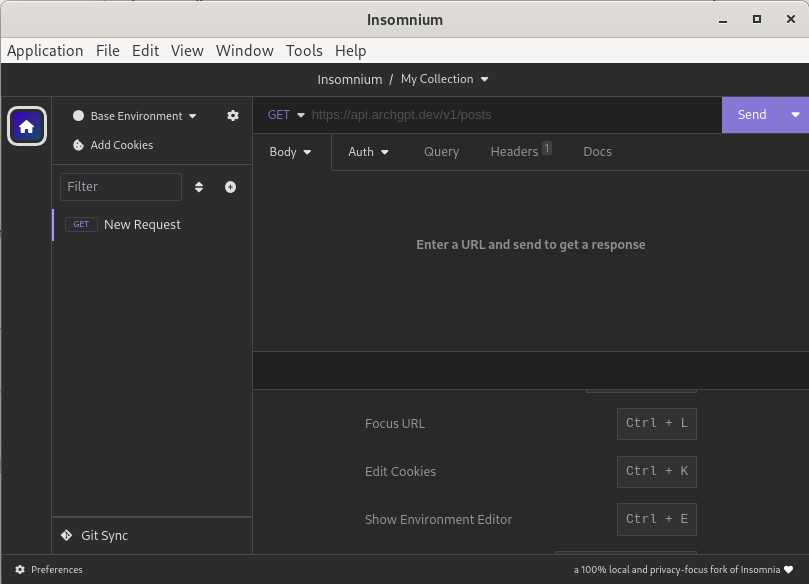Viewport: 809px width, 584px height.
Task: Click the cookie icon beside Add Cookies
Action: tap(78, 145)
